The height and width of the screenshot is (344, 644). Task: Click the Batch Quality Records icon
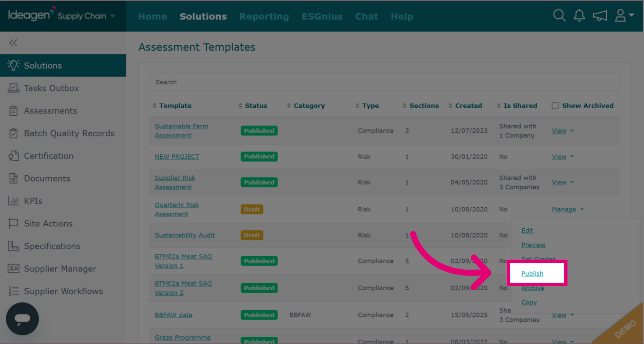(x=13, y=133)
